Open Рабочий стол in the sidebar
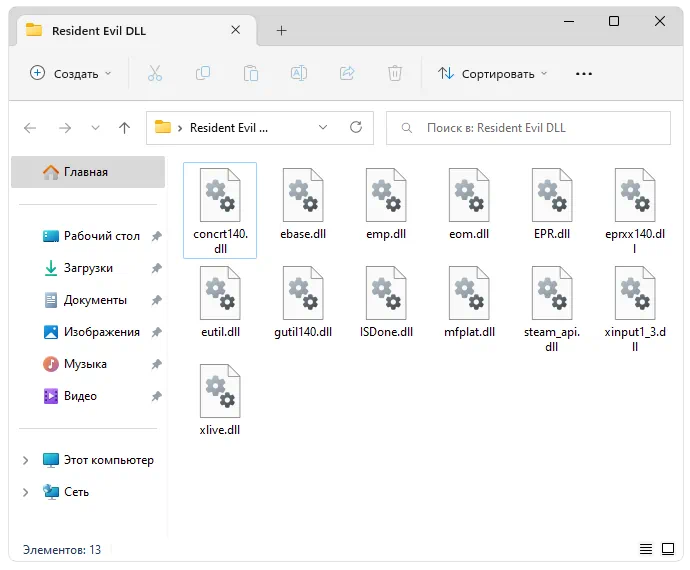690x570 pixels. tap(92, 236)
